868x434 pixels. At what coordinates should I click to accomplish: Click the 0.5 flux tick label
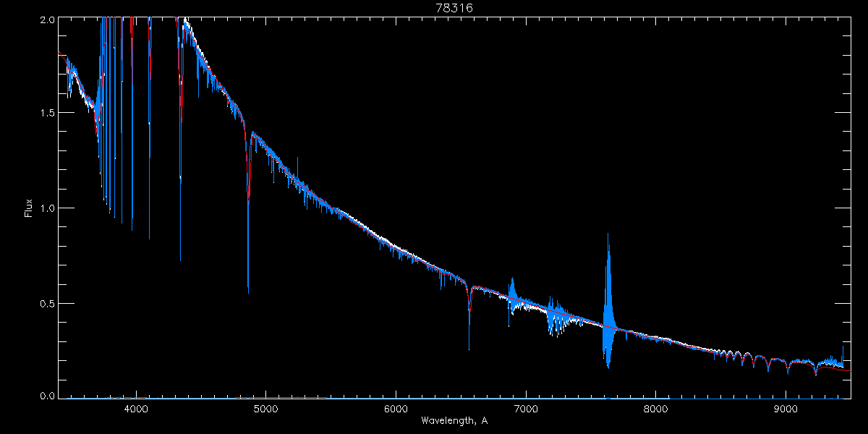pyautogui.click(x=47, y=302)
